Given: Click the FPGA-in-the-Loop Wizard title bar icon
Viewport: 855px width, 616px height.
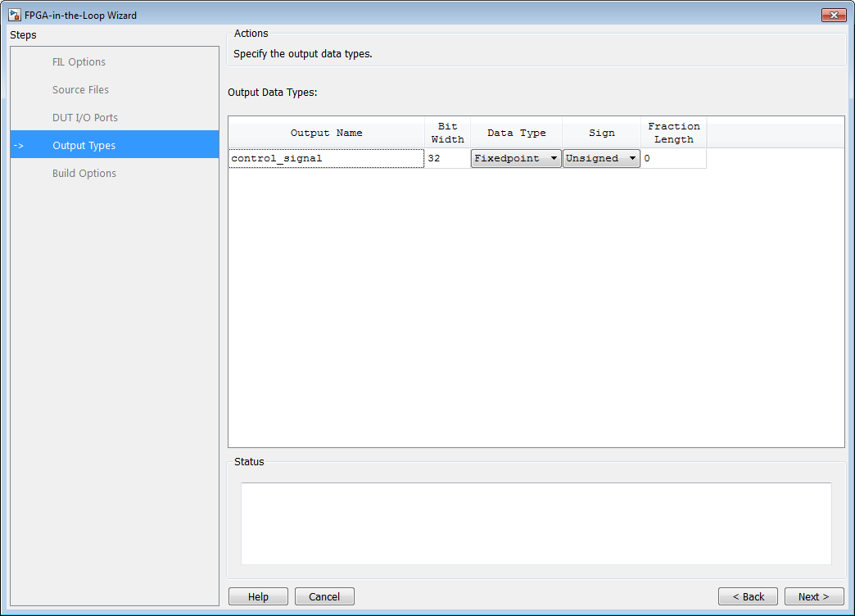Looking at the screenshot, I should pyautogui.click(x=15, y=15).
